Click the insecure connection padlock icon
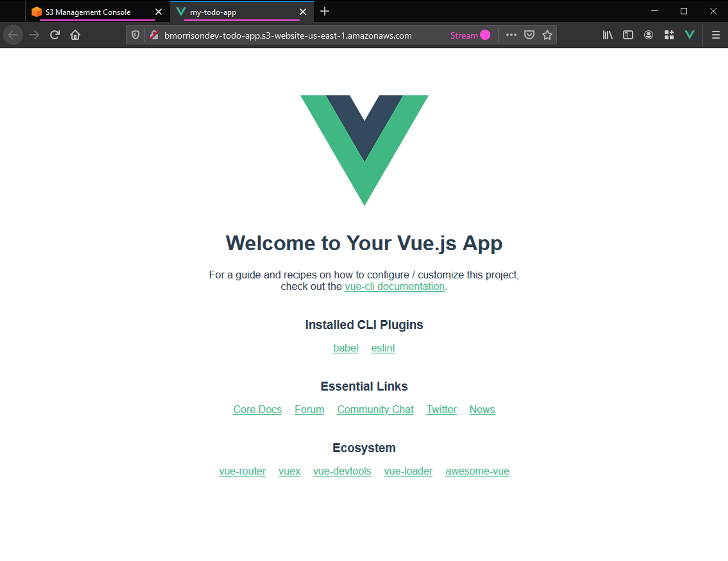This screenshot has width=728, height=561. [154, 35]
